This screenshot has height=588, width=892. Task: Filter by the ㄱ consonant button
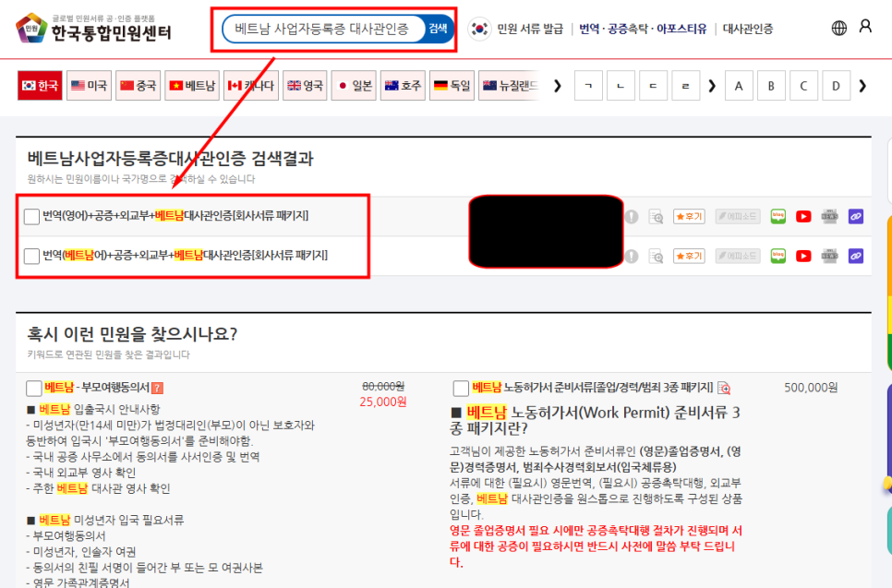click(x=588, y=86)
